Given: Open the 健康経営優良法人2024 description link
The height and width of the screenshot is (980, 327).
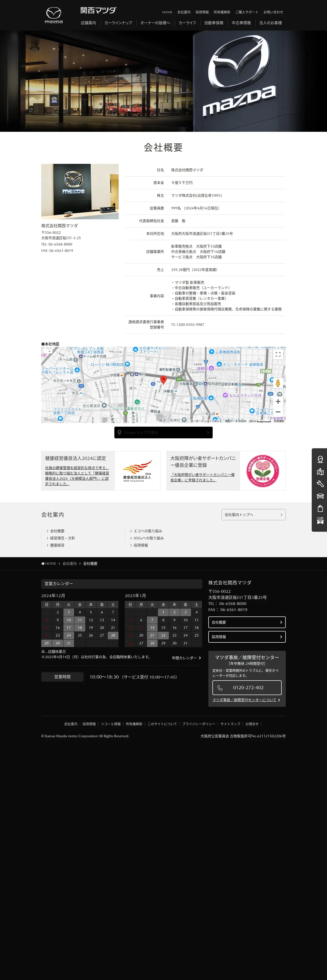Looking at the screenshot, I should 77,475.
